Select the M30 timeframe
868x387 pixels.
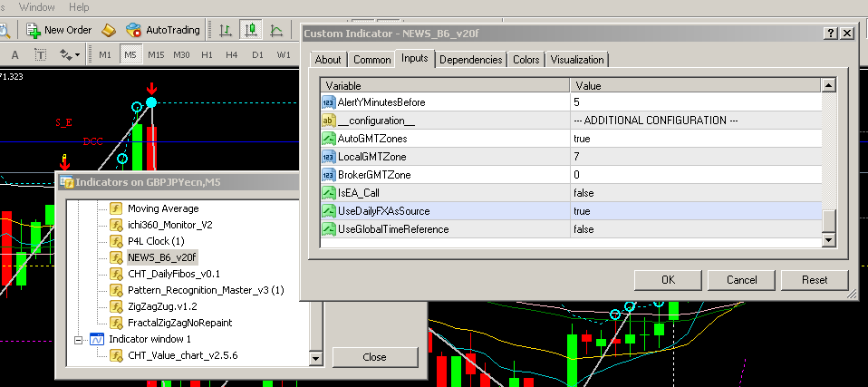pyautogui.click(x=181, y=54)
